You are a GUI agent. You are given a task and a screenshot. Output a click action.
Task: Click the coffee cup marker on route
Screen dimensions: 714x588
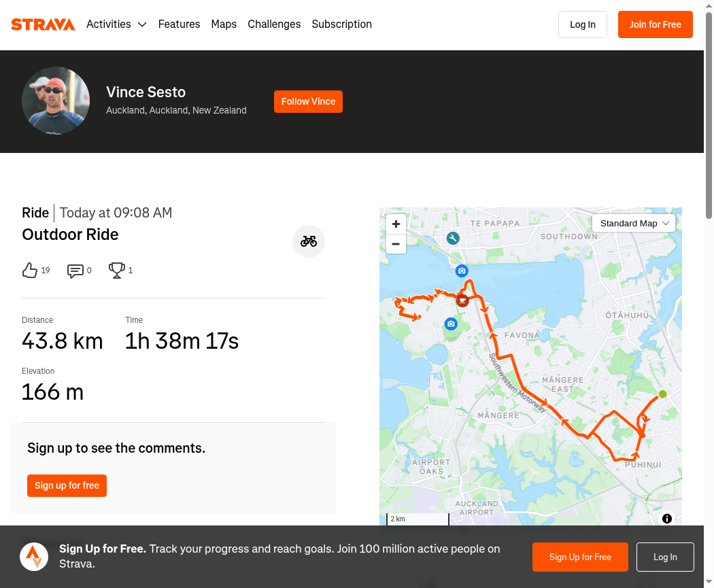click(462, 300)
